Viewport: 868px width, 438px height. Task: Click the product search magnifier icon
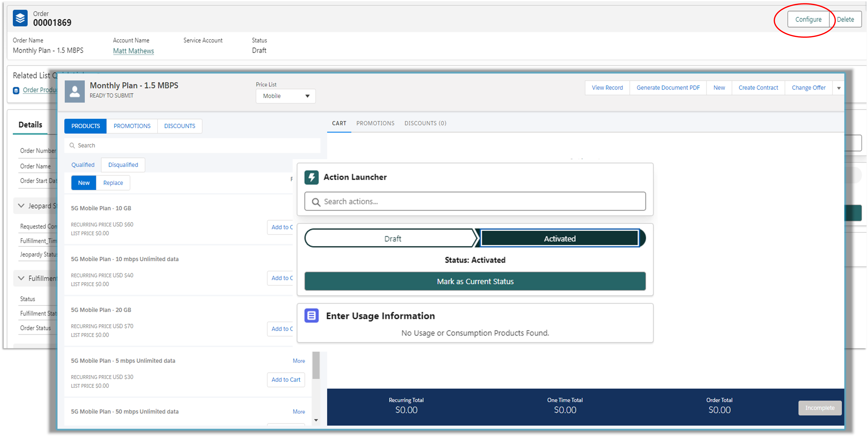pos(72,146)
